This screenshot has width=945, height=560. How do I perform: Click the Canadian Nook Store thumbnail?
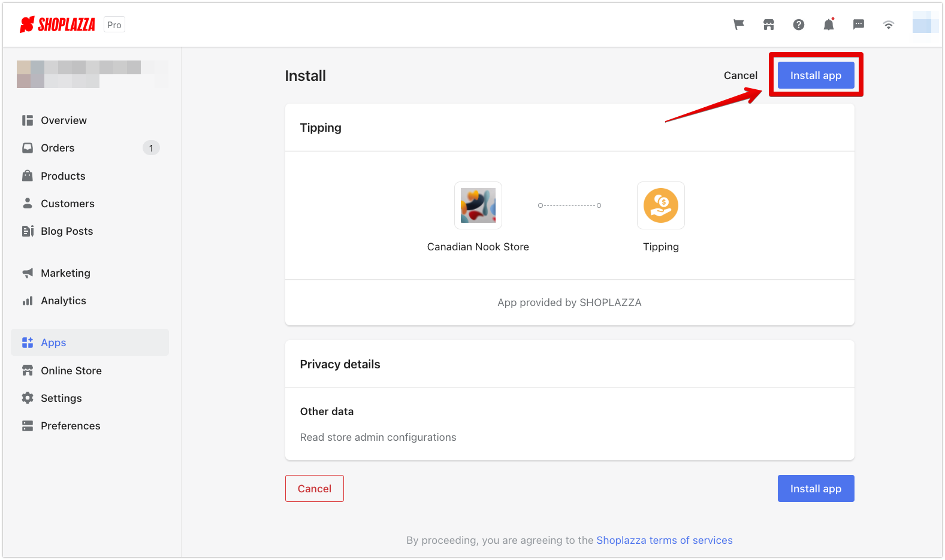[478, 205]
